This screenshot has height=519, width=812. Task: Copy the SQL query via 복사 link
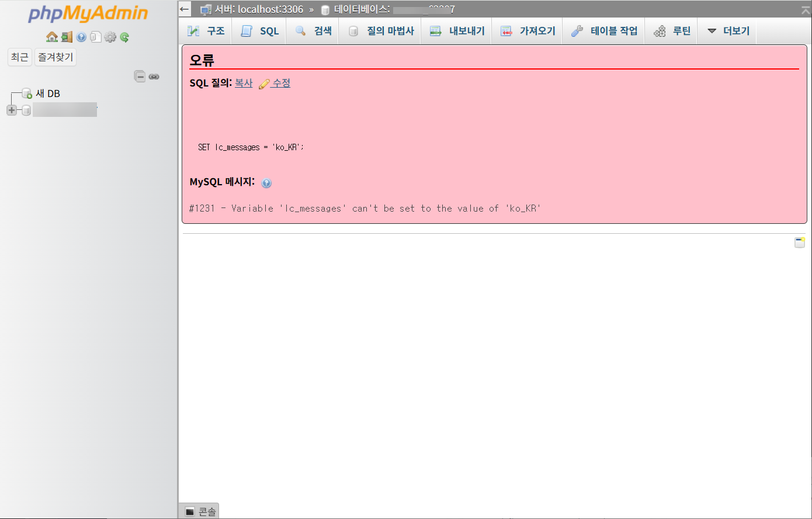click(x=244, y=83)
